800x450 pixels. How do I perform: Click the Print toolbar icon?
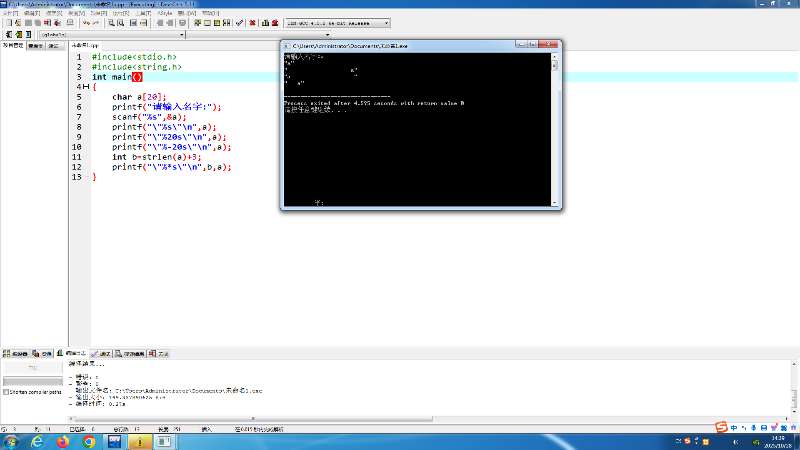pos(70,23)
